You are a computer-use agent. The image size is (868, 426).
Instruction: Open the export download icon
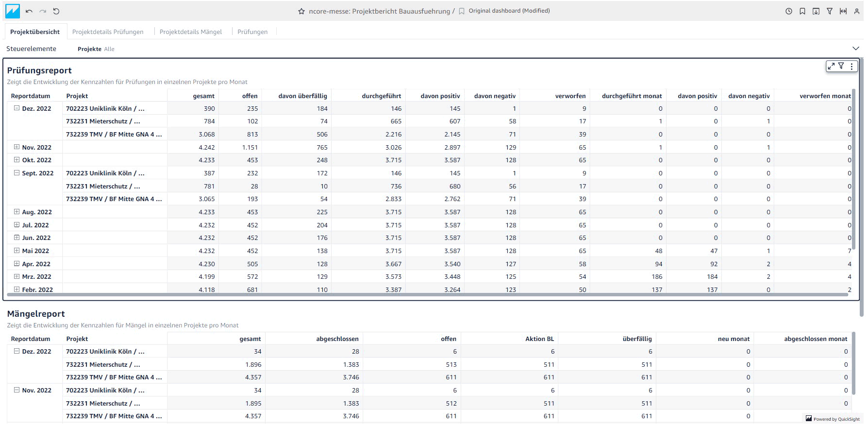[x=816, y=11]
